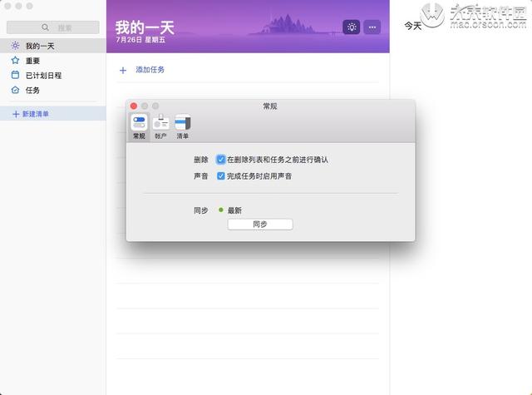Click the star icon for 重要
This screenshot has width=532, height=395.
pyautogui.click(x=15, y=61)
